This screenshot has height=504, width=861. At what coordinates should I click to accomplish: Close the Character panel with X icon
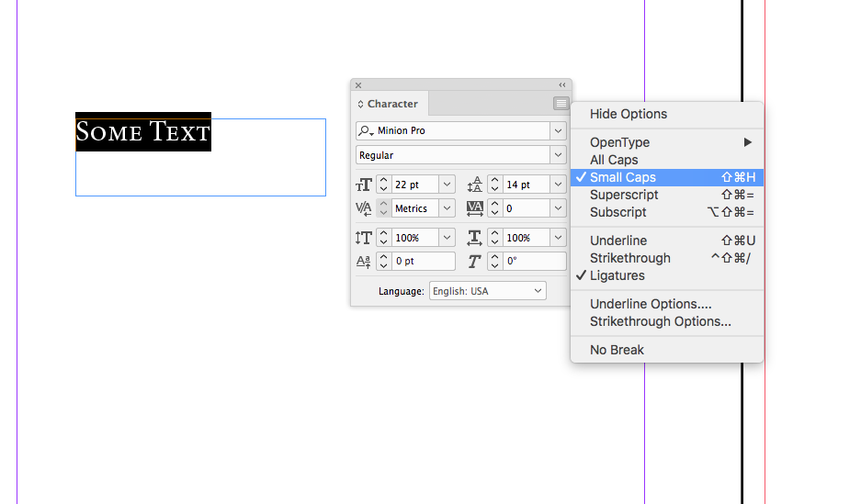[358, 84]
